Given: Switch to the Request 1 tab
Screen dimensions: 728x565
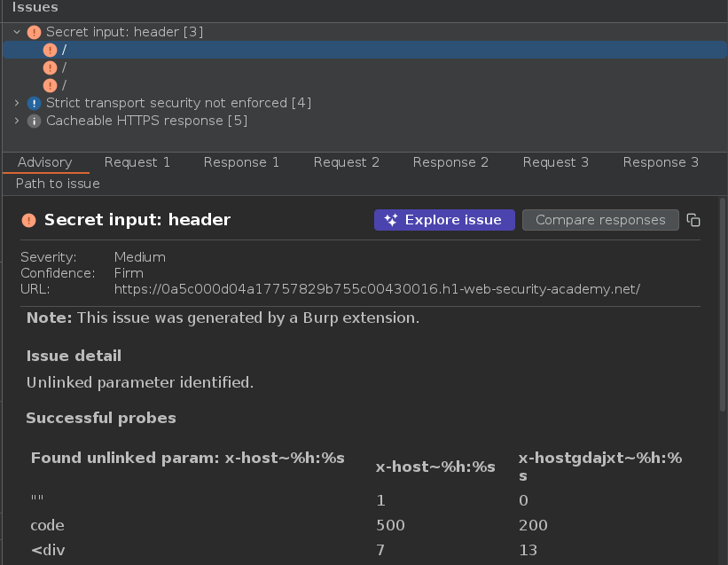Looking at the screenshot, I should pyautogui.click(x=137, y=162).
